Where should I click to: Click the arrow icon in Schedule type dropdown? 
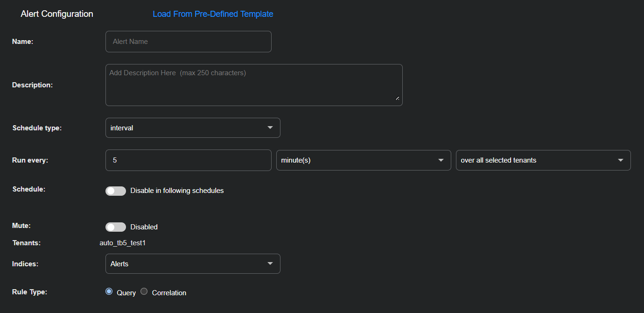(270, 128)
